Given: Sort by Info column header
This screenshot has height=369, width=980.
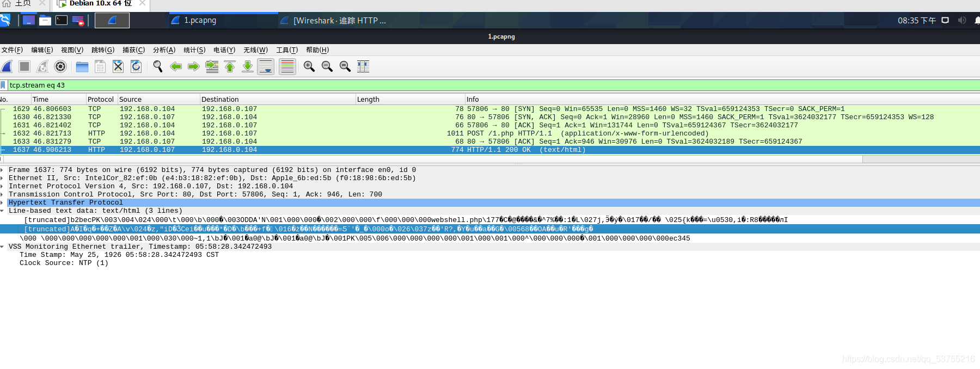Looking at the screenshot, I should click(722, 99).
